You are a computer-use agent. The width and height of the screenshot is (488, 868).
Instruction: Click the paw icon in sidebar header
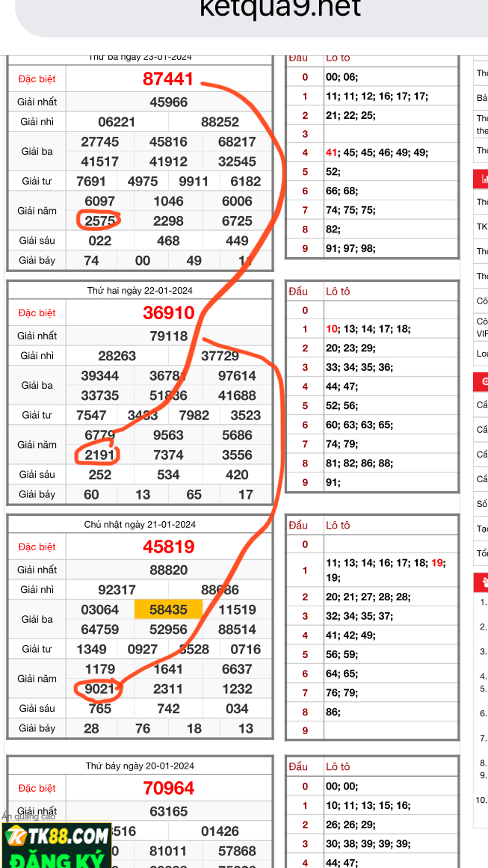(484, 582)
